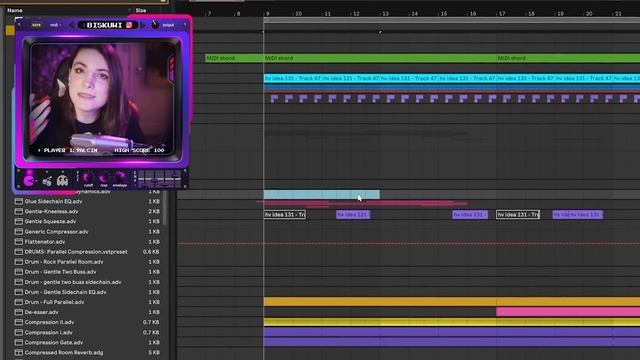
Task: Select the Drum - Rock Parallel Room.adv icon
Action: (x=18, y=262)
